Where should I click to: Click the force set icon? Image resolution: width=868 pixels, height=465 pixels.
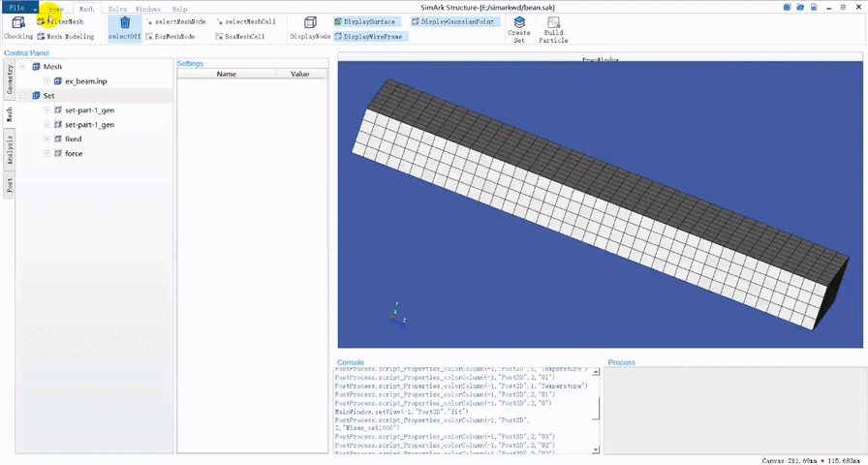57,153
